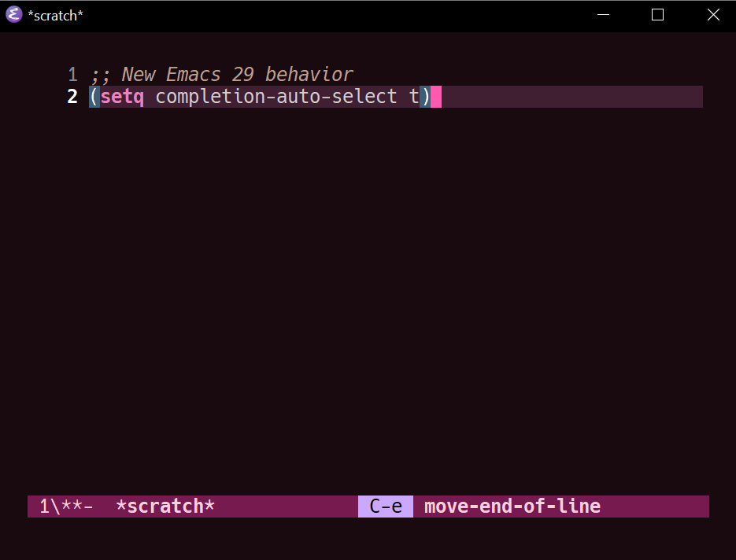The width and height of the screenshot is (736, 560).
Task: Click the move-end-of-line command label
Action: (512, 507)
